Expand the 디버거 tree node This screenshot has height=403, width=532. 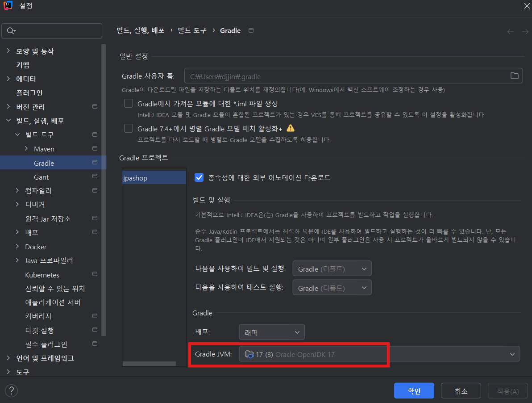click(x=17, y=204)
